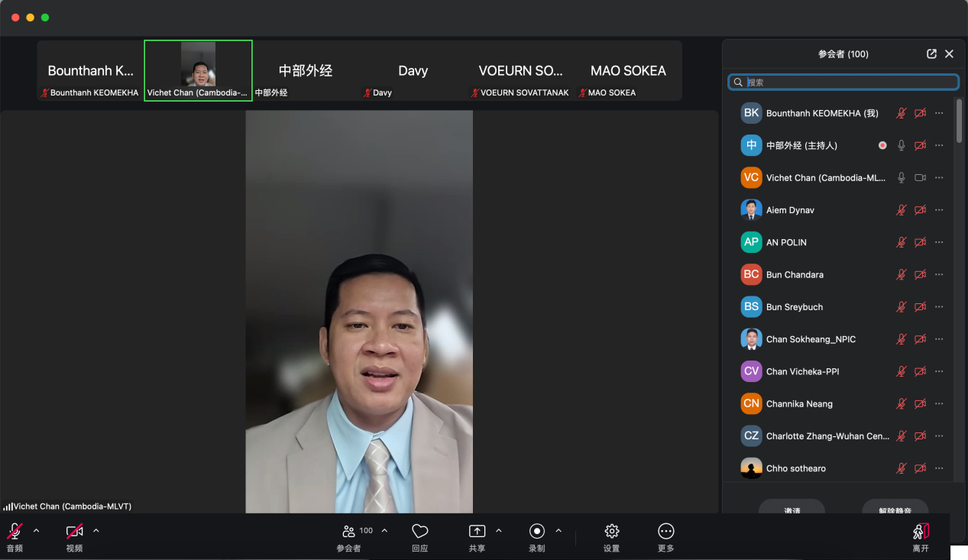The width and height of the screenshot is (968, 560).
Task: Toggle Bun Sreybuch microphone
Action: [902, 307]
